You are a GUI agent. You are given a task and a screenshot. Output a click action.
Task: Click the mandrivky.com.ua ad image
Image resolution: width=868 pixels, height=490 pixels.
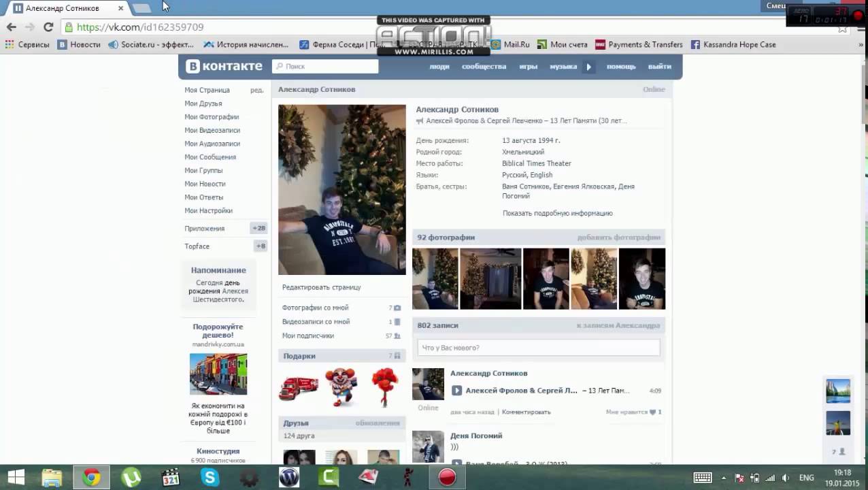pyautogui.click(x=218, y=374)
